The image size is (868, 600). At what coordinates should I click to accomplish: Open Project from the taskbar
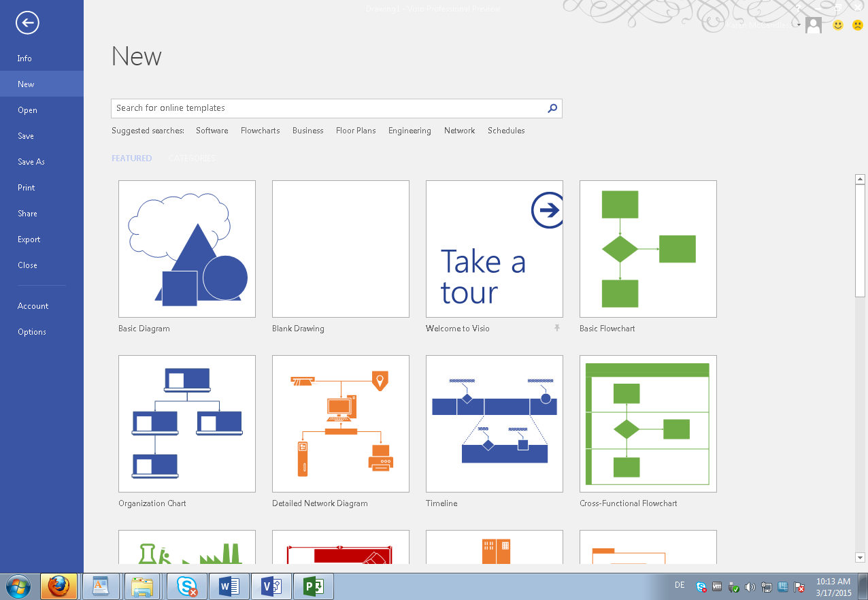[313, 586]
